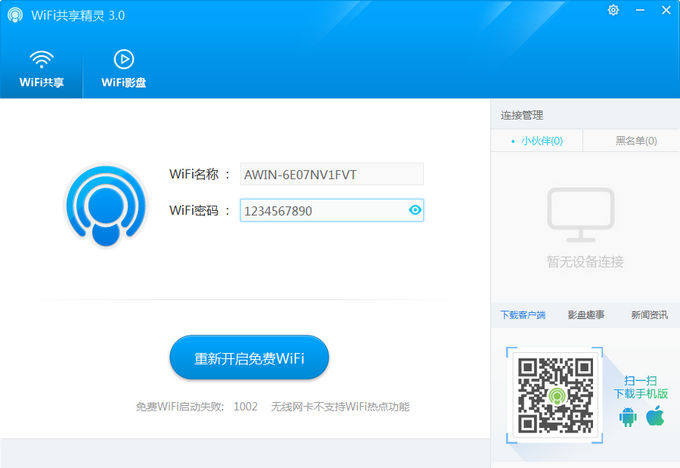Viewport: 680px width, 468px height.
Task: Click the large blue WiFi mascot icon
Action: [x=106, y=205]
